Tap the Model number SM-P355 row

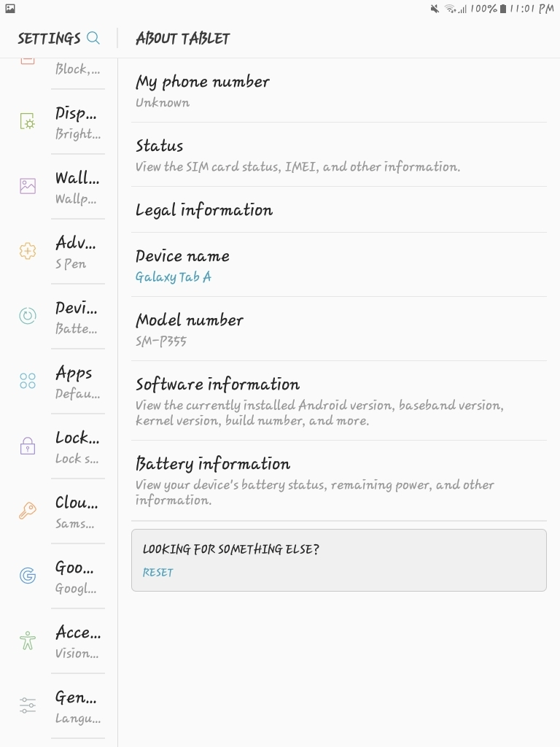[338, 329]
